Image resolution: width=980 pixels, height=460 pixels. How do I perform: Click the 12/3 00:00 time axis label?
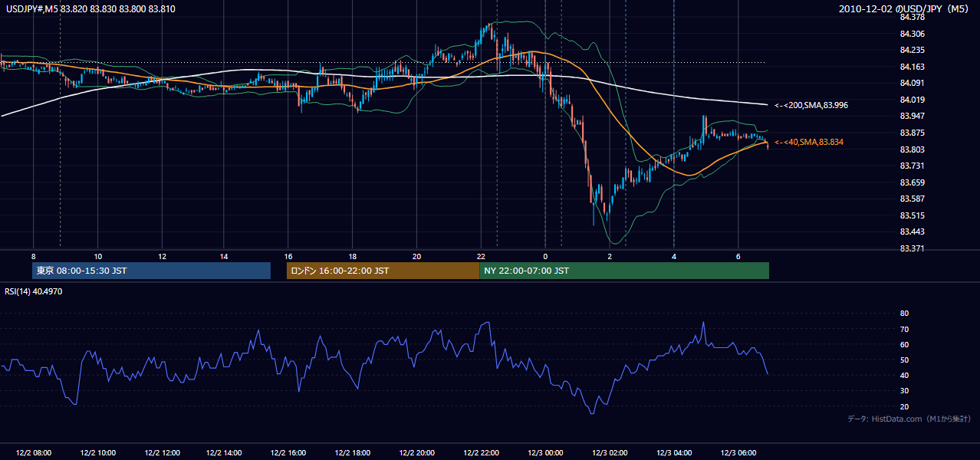(545, 452)
